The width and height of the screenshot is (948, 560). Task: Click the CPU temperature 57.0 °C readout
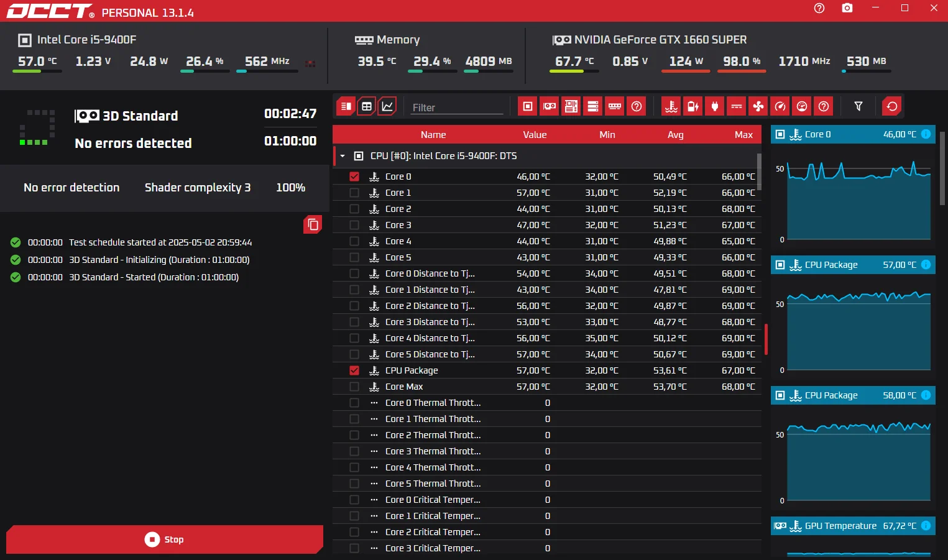[37, 62]
